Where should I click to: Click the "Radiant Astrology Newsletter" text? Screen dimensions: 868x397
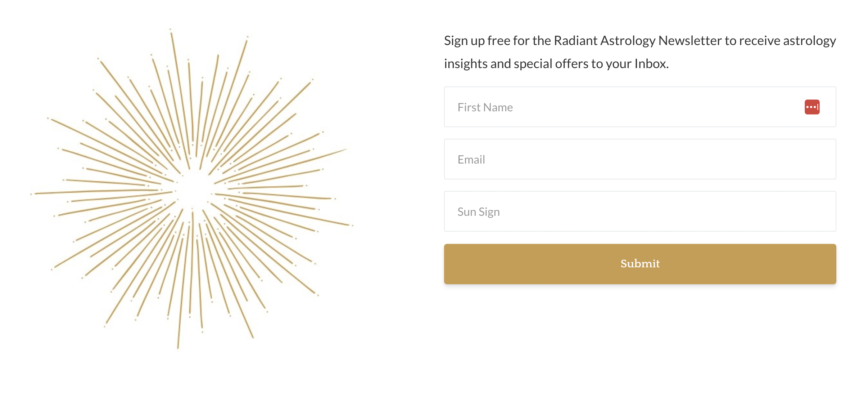[x=638, y=41]
